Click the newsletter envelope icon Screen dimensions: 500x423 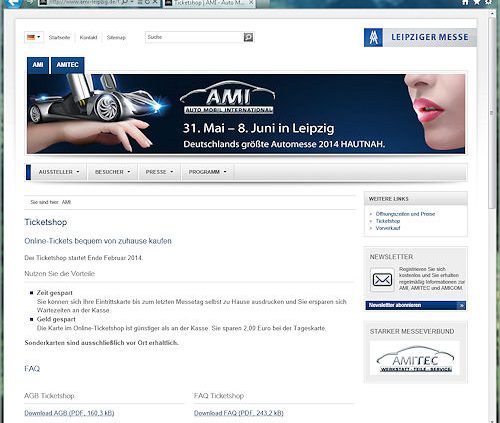(382, 280)
